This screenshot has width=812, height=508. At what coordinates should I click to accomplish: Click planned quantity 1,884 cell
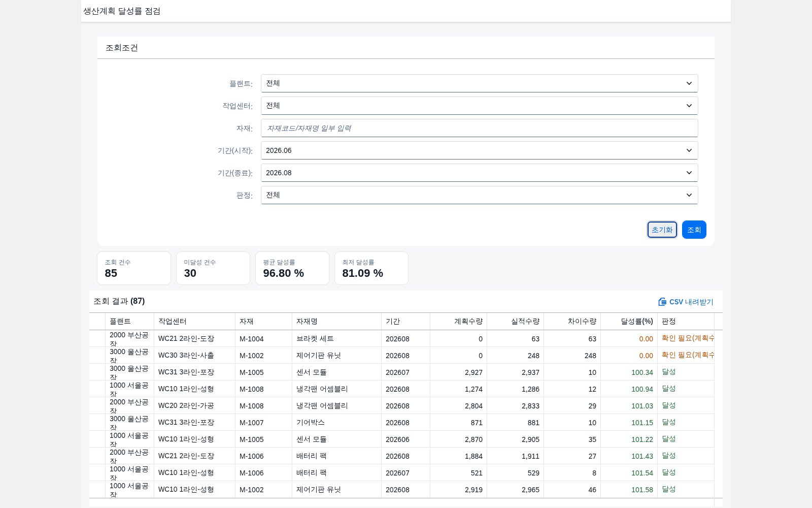(x=458, y=456)
